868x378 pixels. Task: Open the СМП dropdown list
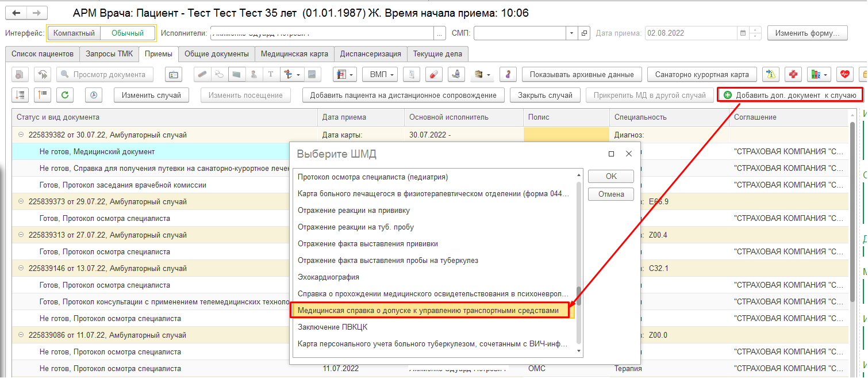[x=571, y=33]
